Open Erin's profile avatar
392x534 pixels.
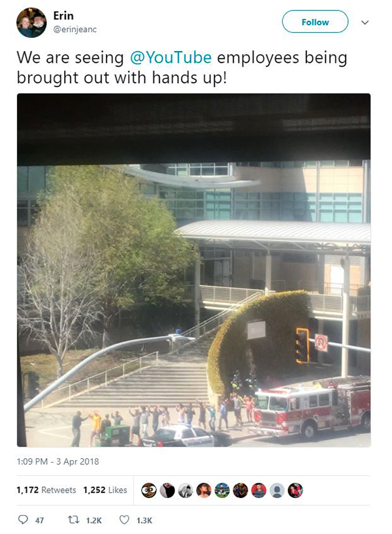pyautogui.click(x=31, y=22)
